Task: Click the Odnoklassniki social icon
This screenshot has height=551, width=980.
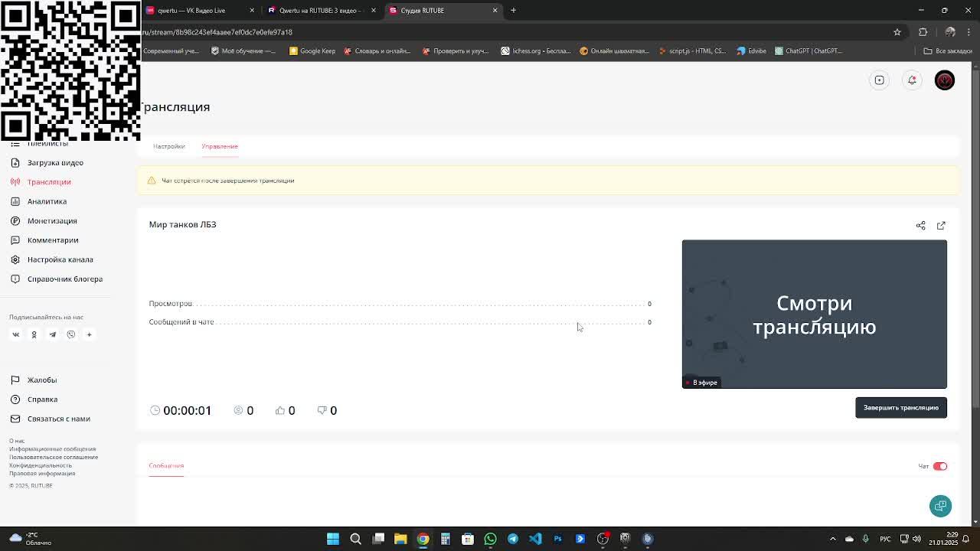Action: 34,334
